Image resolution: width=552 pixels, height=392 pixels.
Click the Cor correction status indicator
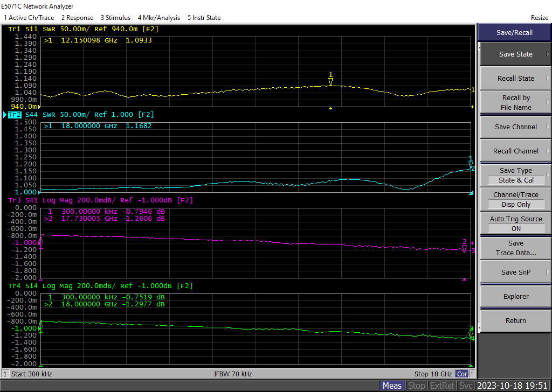point(462,374)
